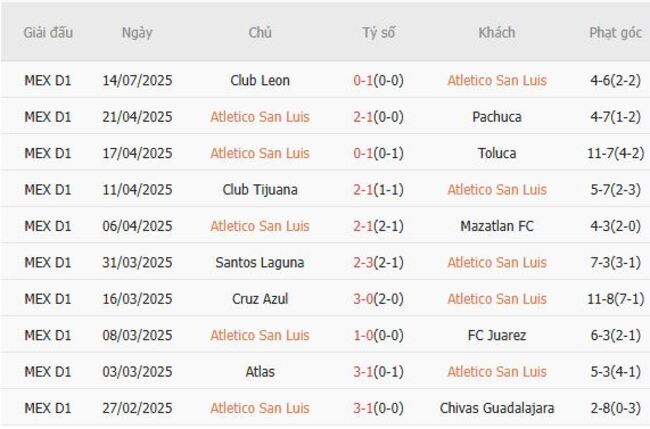The height and width of the screenshot is (429, 650).
Task: Select the 27/02/2025 match date
Action: point(137,408)
